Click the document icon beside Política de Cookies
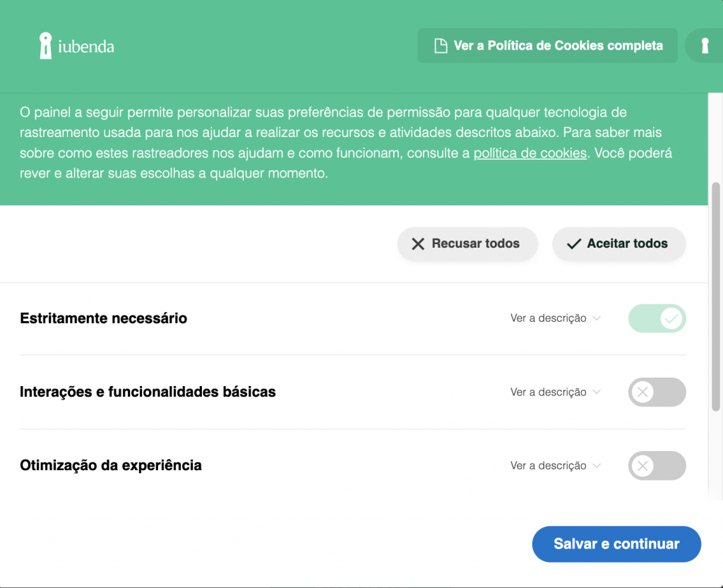The width and height of the screenshot is (723, 588). click(x=441, y=46)
